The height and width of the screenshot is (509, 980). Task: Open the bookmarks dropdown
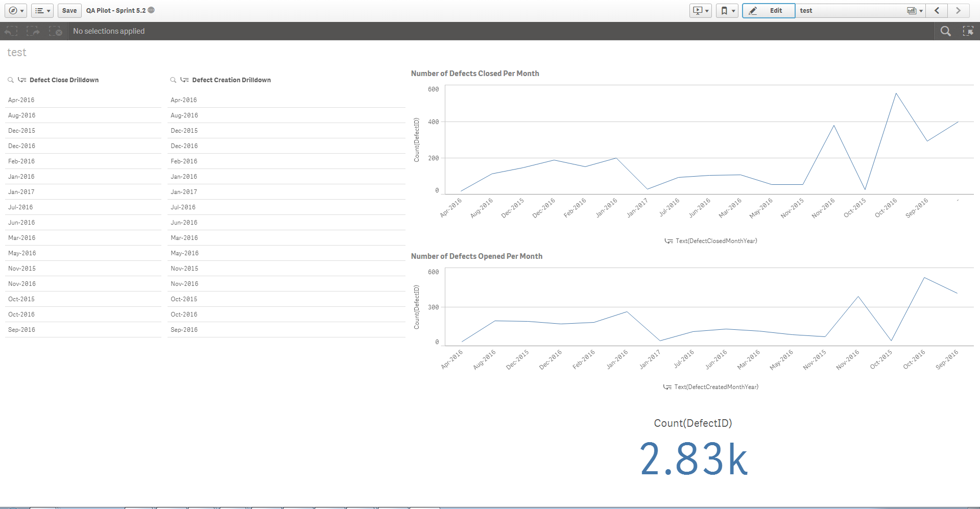(x=727, y=10)
